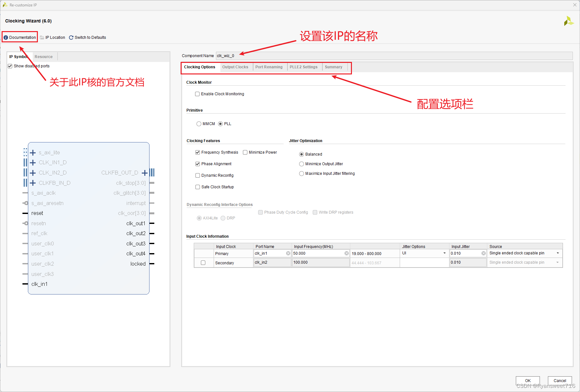580x392 pixels.
Task: Clear the clk_in1 port name field
Action: click(288, 253)
